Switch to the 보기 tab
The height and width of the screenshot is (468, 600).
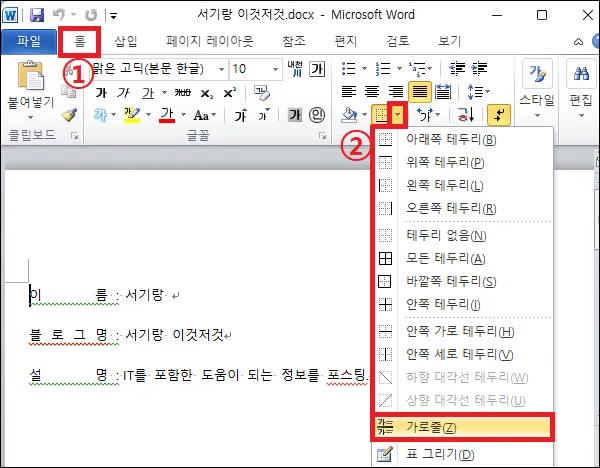coord(450,41)
